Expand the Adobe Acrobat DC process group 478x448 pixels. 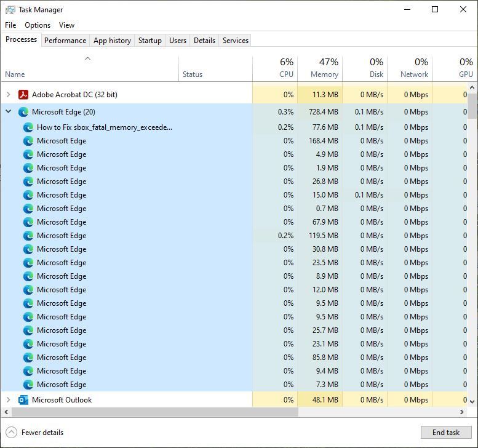pyautogui.click(x=9, y=95)
